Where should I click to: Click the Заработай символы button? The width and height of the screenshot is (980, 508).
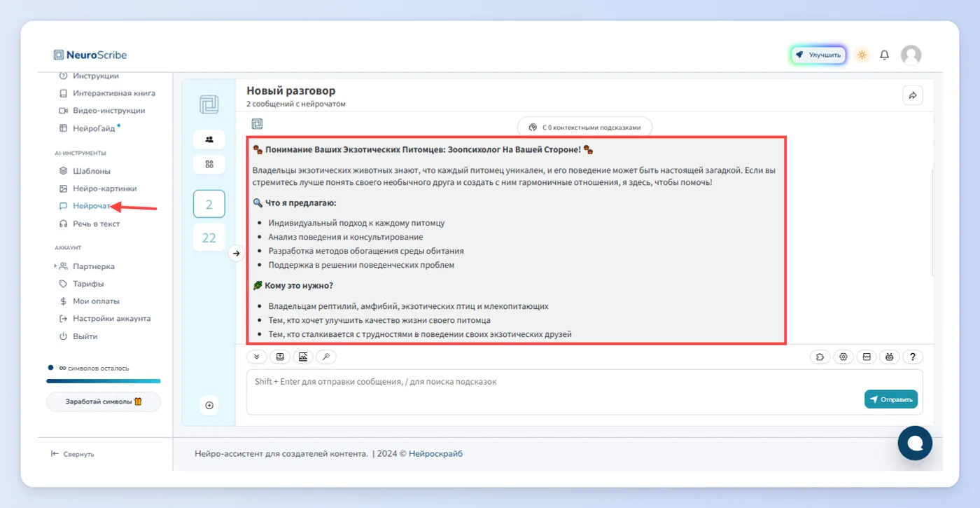(x=104, y=401)
